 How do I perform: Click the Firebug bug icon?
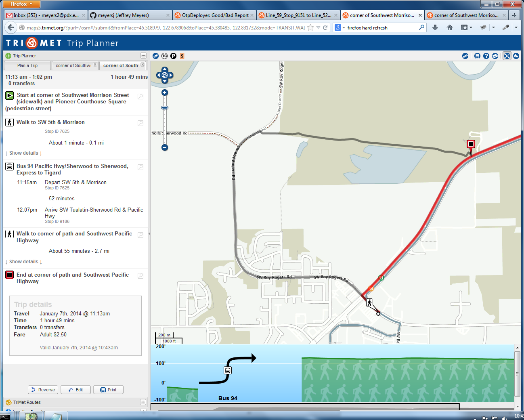483,27
